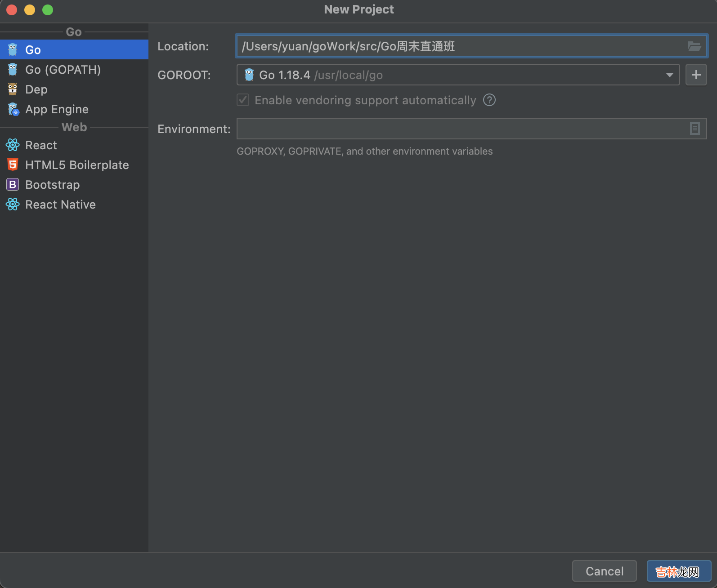Screen dimensions: 717x588
Task: Open the Environment variables editor icon
Action: (695, 129)
